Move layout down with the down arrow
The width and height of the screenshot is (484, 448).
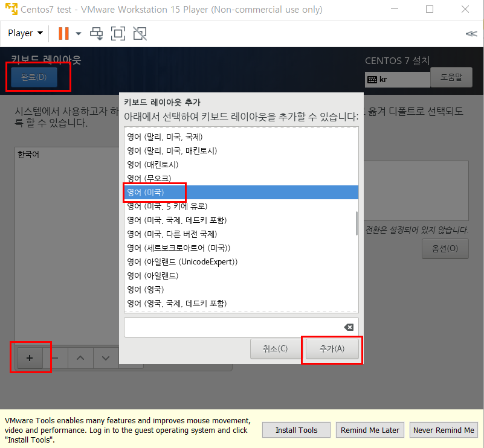pyautogui.click(x=106, y=358)
